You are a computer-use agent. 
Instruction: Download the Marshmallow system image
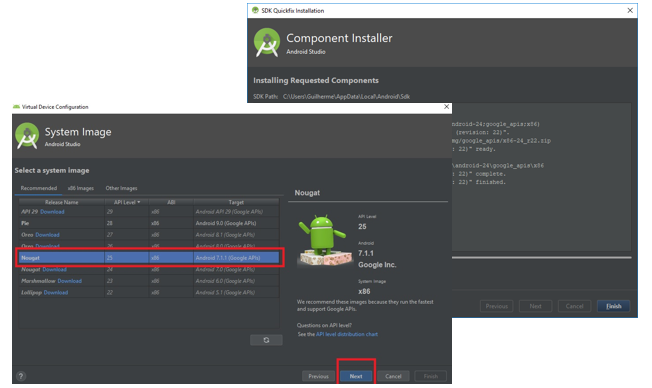[x=70, y=281]
